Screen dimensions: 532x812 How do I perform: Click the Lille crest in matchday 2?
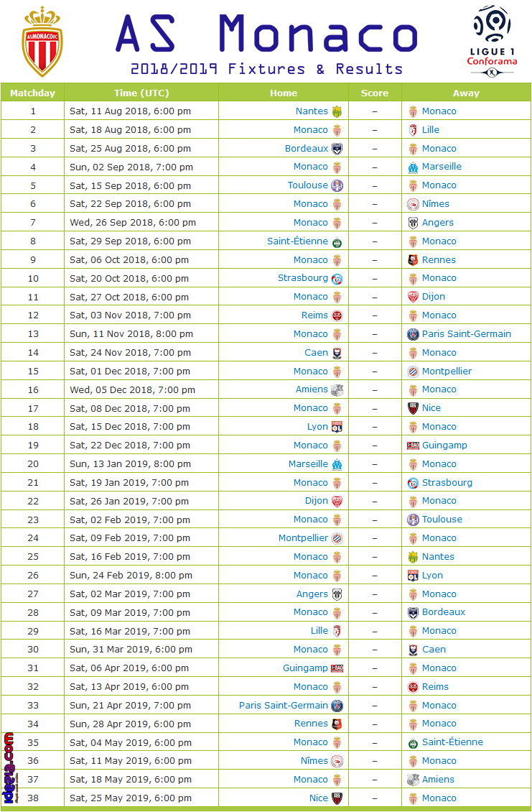[413, 130]
